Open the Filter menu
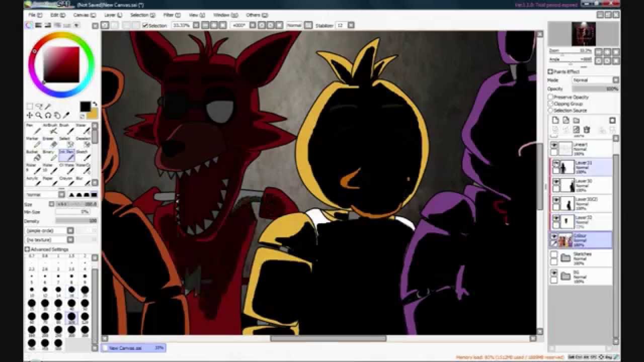 [x=171, y=15]
